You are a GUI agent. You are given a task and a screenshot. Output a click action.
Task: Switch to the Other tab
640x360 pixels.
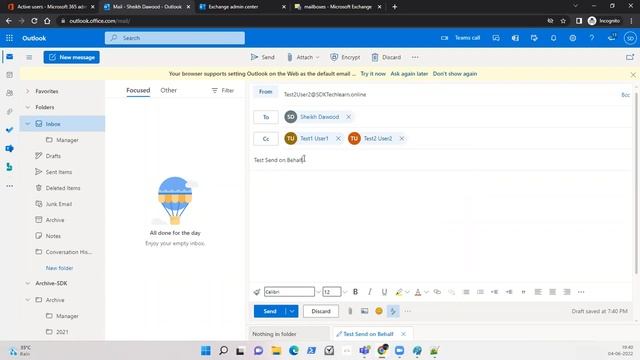coord(169,90)
